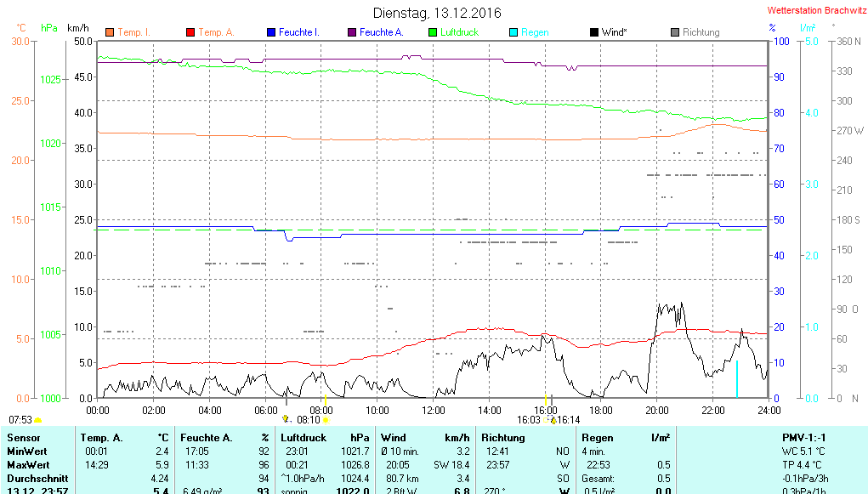Image resolution: width=868 pixels, height=494 pixels.
Task: Select the Temp. A. column header
Action: 101,438
